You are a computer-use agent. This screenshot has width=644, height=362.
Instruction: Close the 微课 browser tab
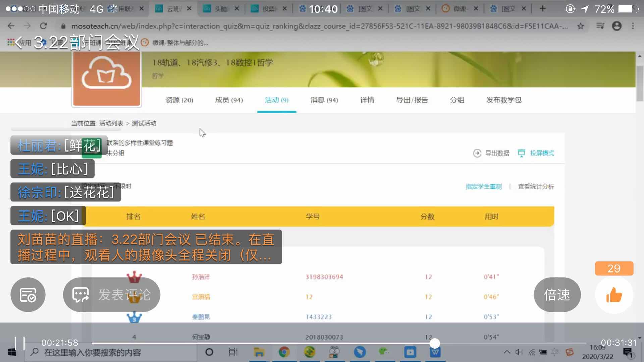(476, 9)
